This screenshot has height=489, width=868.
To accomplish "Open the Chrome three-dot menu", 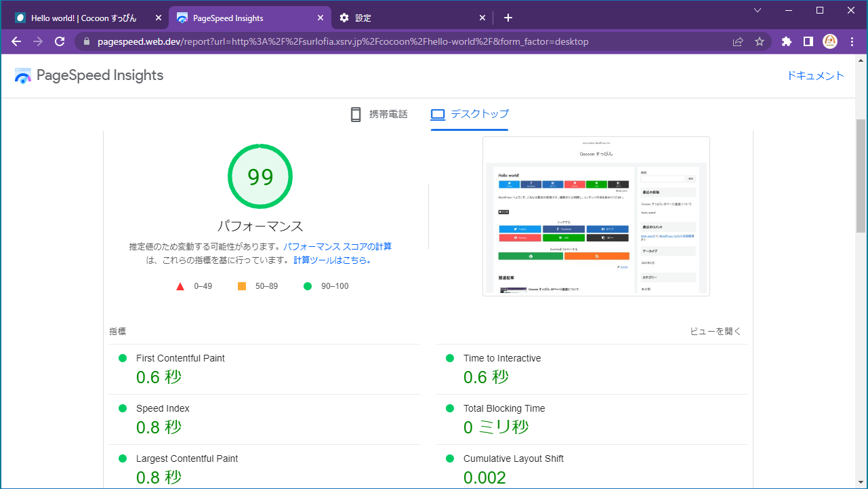I will point(852,41).
